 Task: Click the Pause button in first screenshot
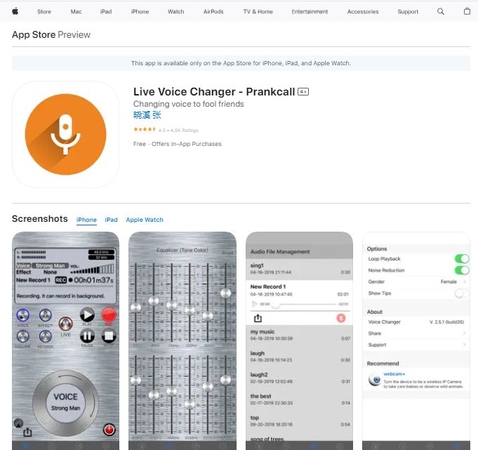(x=87, y=336)
